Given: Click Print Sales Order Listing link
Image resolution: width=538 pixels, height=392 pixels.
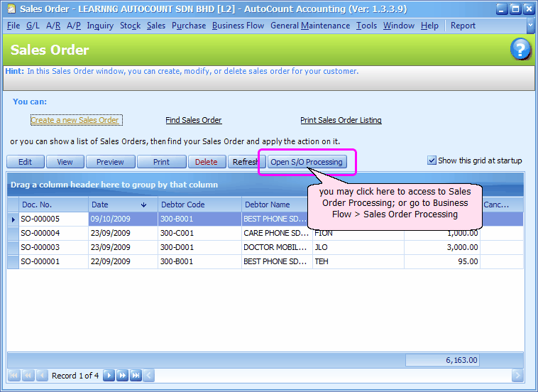Looking at the screenshot, I should (341, 120).
